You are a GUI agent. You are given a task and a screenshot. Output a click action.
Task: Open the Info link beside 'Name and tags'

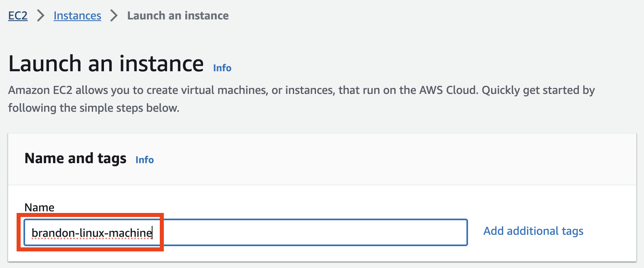click(144, 160)
